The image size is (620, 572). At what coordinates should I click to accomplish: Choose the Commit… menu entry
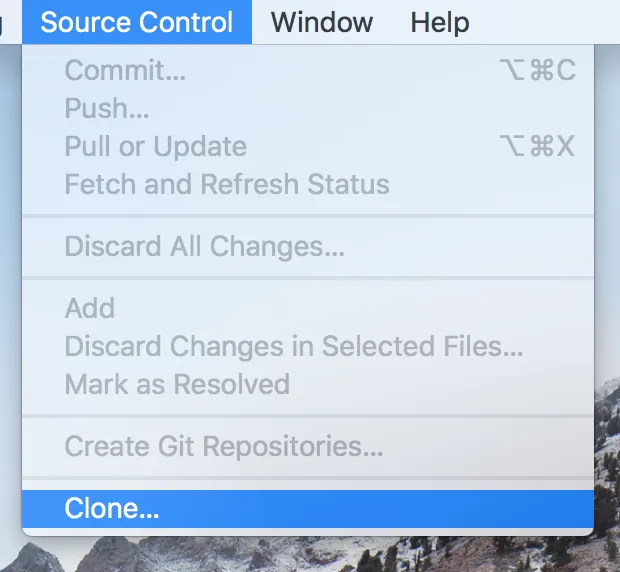point(125,70)
